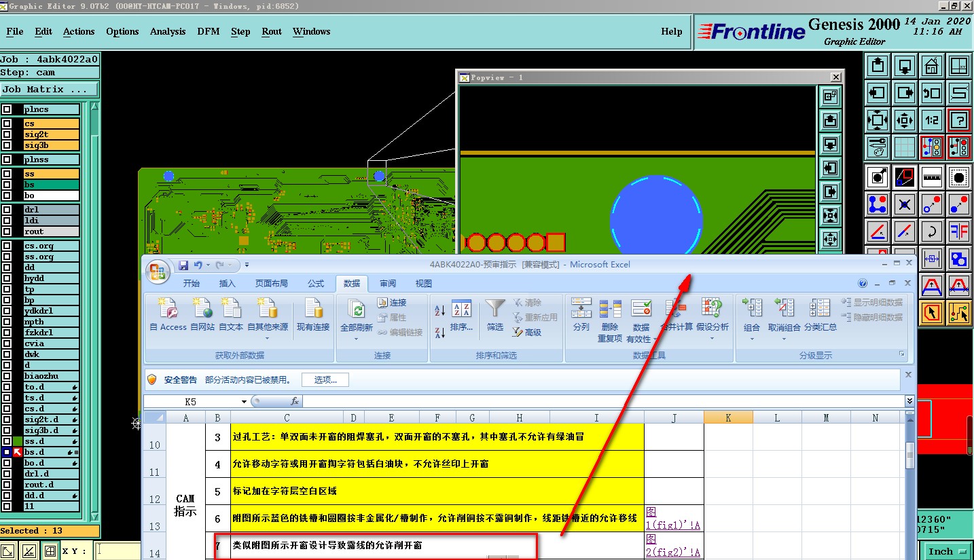Click the Excel help question mark icon
Viewport: 974px width, 560px height.
point(863,284)
